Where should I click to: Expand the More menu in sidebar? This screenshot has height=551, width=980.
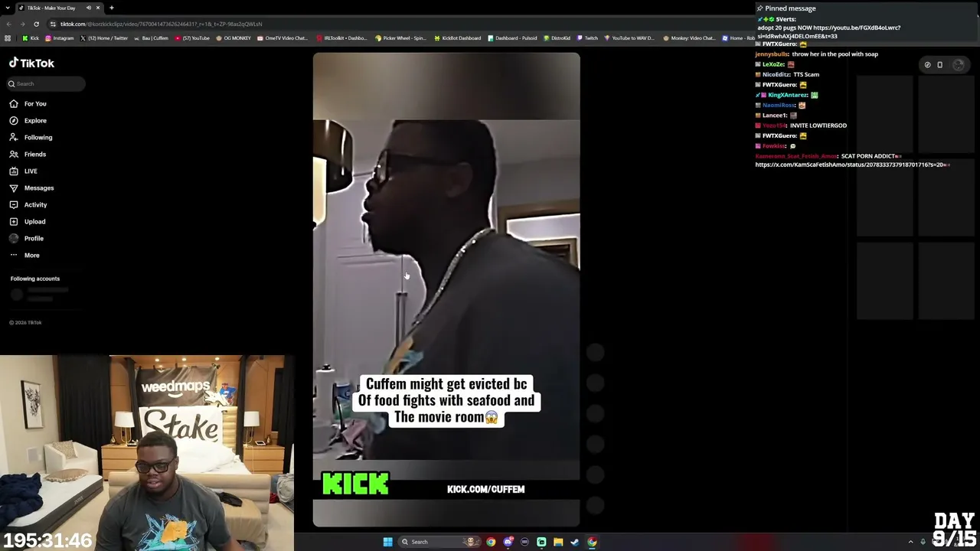pos(24,256)
